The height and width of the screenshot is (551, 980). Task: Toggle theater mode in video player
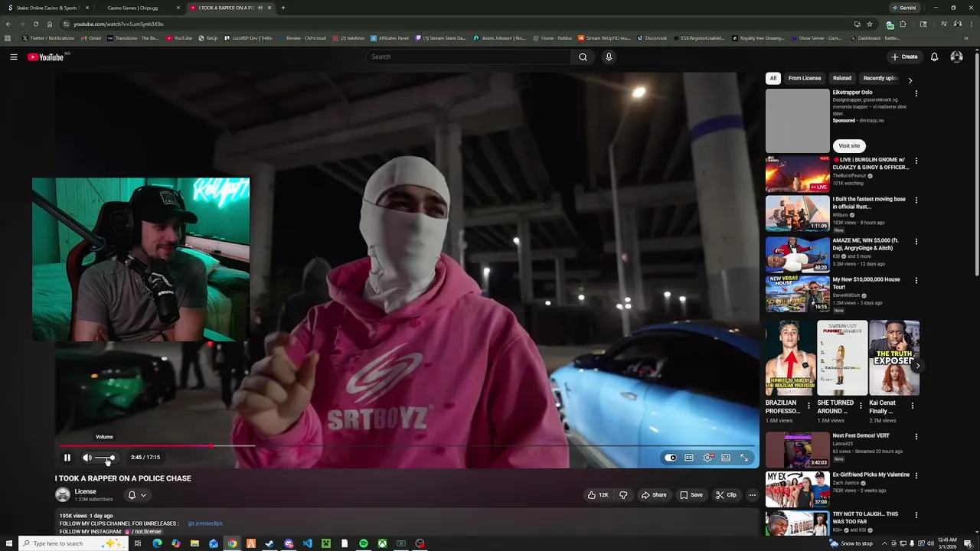(x=726, y=458)
